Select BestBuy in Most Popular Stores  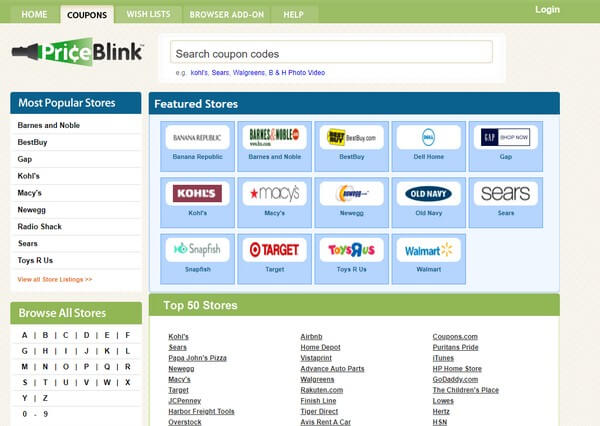click(32, 142)
